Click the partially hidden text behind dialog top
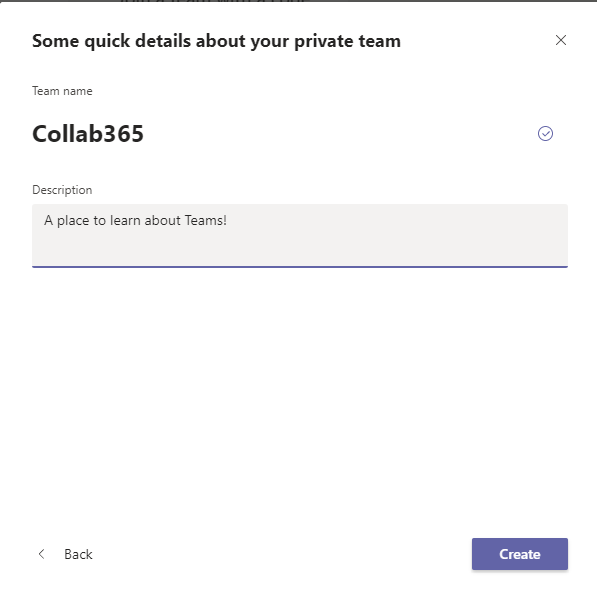The height and width of the screenshot is (597, 597). coord(213,1)
